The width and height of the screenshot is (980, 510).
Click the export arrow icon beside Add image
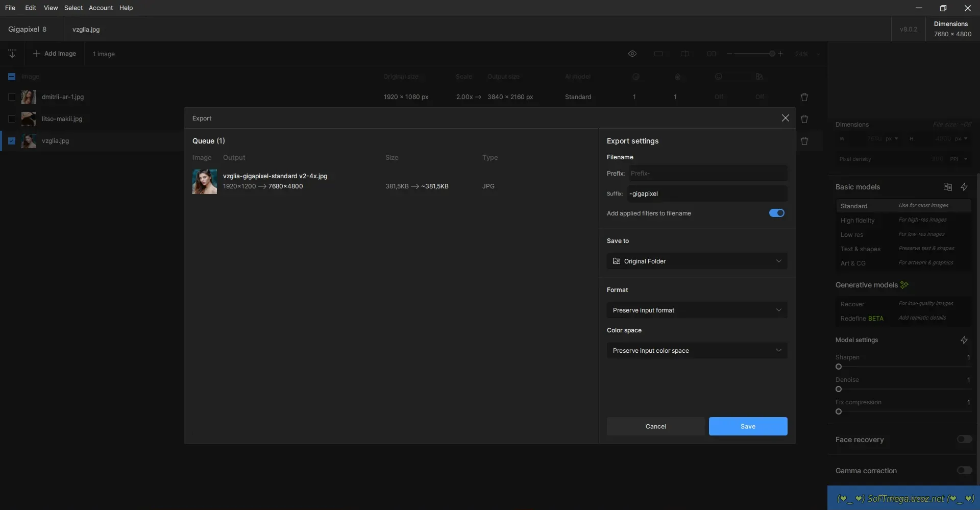[12, 54]
